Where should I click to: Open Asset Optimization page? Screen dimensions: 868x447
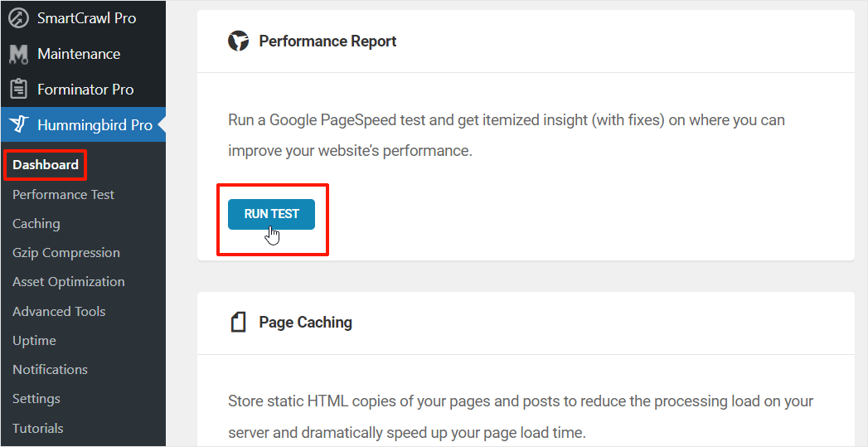point(68,282)
